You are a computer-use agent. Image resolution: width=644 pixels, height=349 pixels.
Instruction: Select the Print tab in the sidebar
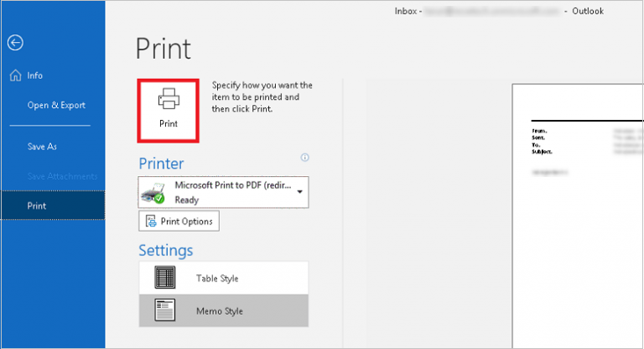click(x=53, y=206)
